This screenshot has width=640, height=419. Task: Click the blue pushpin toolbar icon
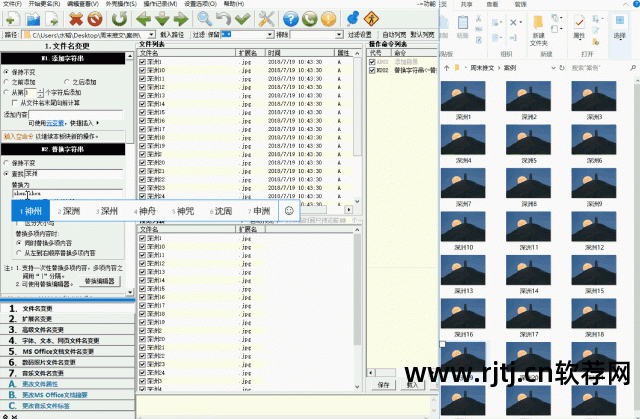pyautogui.click(x=352, y=19)
